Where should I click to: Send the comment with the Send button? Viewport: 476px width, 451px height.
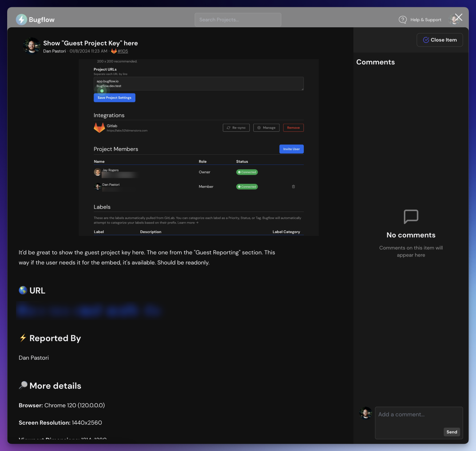pyautogui.click(x=452, y=432)
